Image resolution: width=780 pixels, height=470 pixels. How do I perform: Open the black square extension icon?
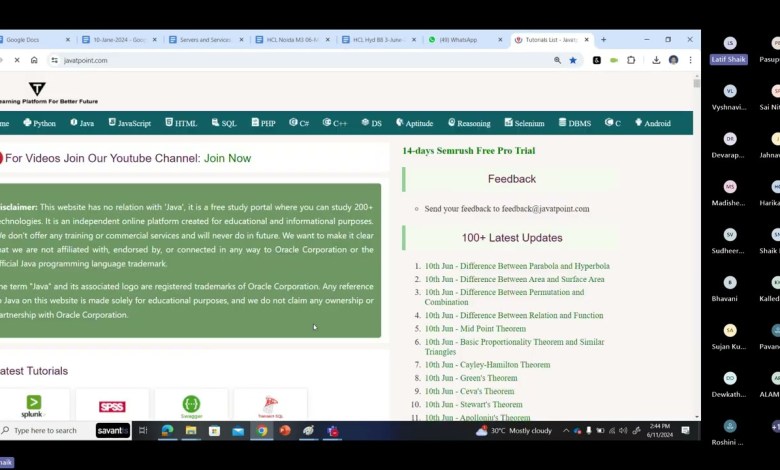coord(596,60)
